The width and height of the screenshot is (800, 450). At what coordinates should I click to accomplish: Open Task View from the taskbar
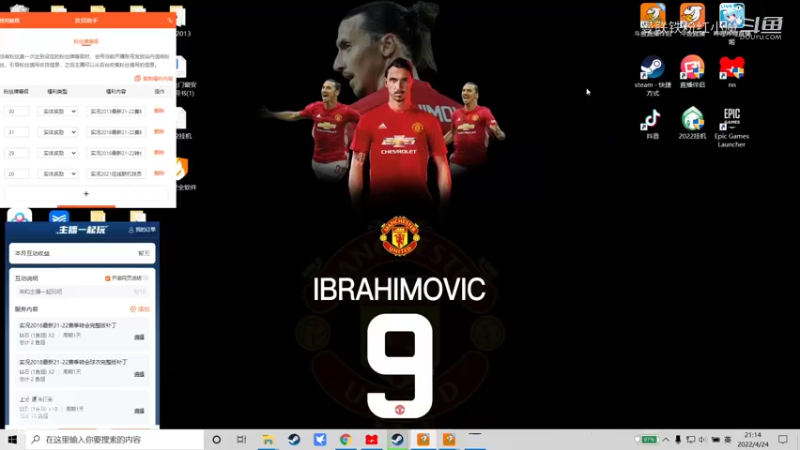pyautogui.click(x=241, y=439)
